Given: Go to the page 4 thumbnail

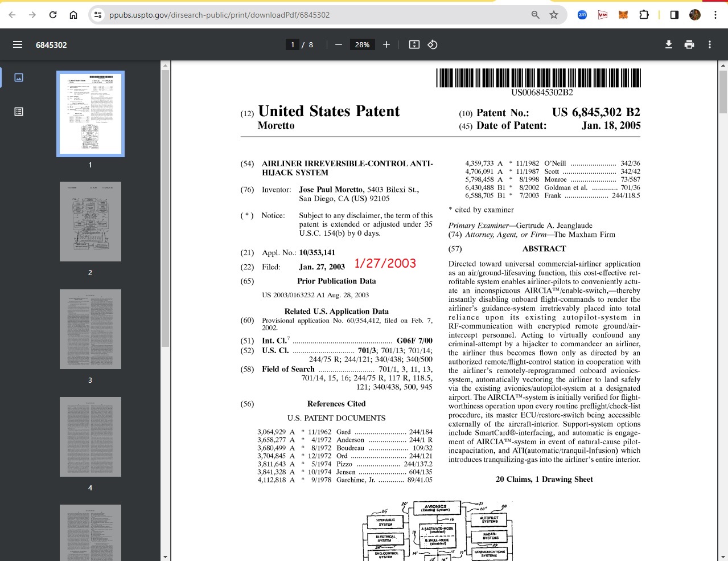Looking at the screenshot, I should [91, 437].
